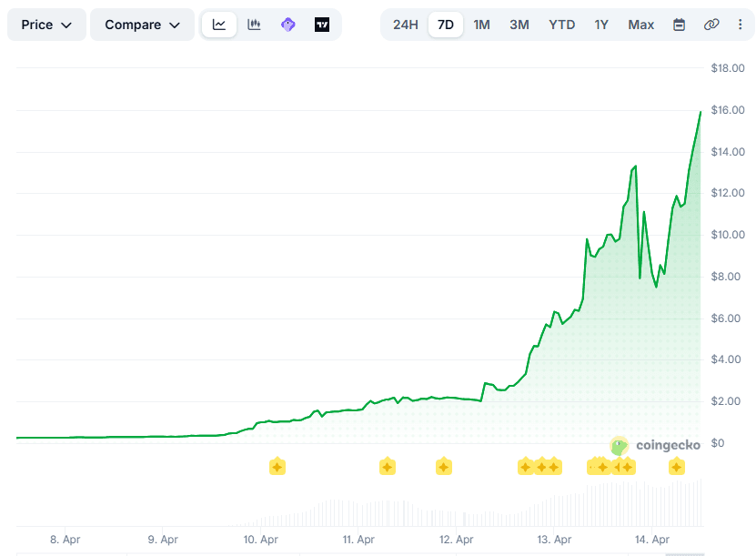Choose the 1Y time range

tap(601, 25)
